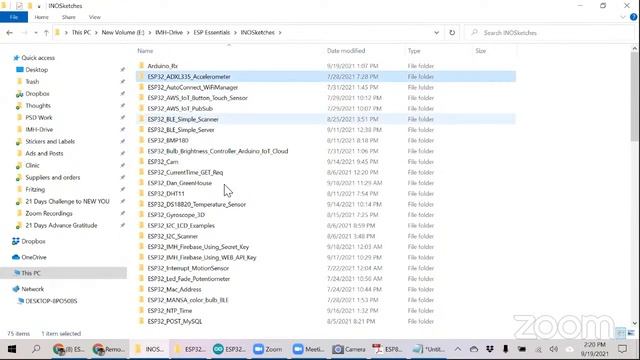Open the Untitled notepad taskbar window
This screenshot has width=640, height=360.
point(428,349)
